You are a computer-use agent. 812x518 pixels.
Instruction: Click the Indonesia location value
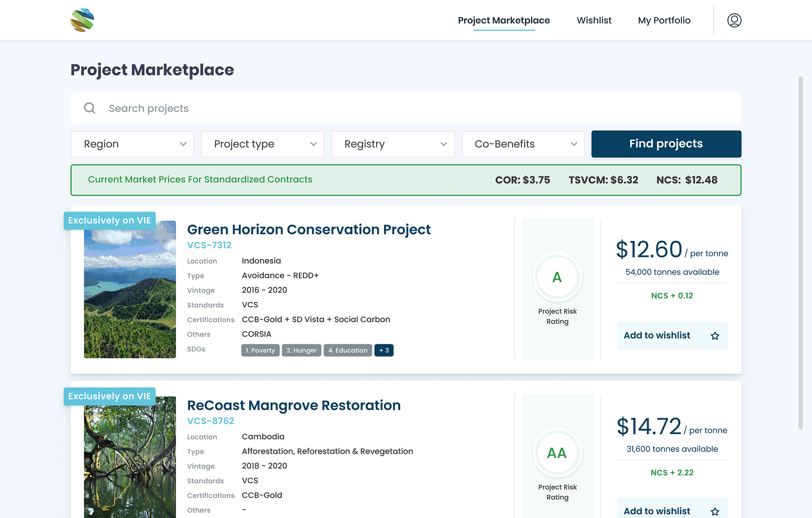(x=261, y=261)
